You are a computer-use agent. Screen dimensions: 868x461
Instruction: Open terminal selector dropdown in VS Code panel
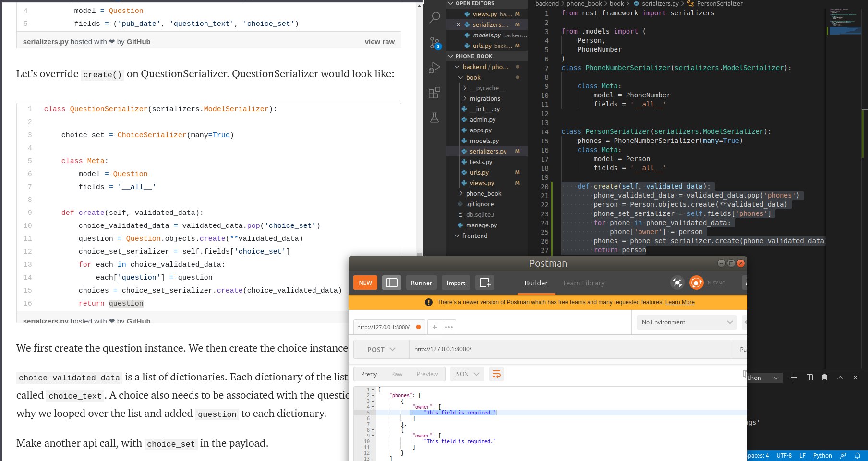[x=765, y=378]
